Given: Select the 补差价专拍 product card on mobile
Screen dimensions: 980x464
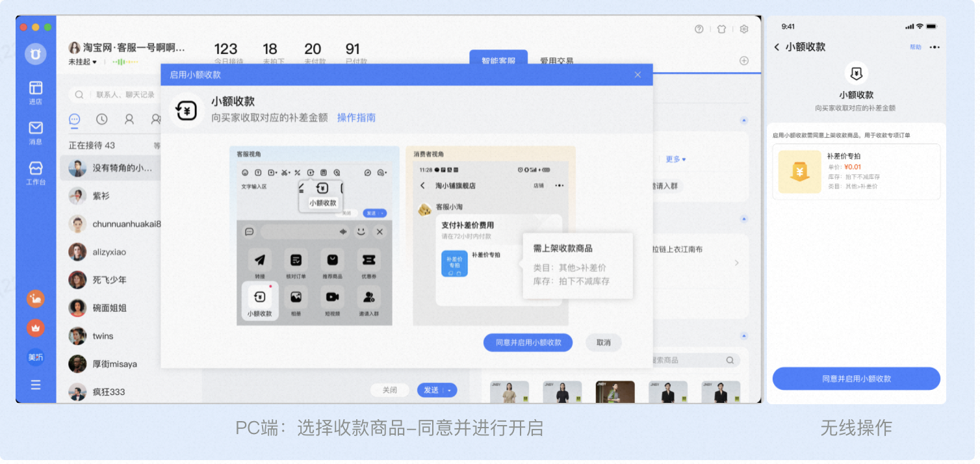Looking at the screenshot, I should pos(856,172).
